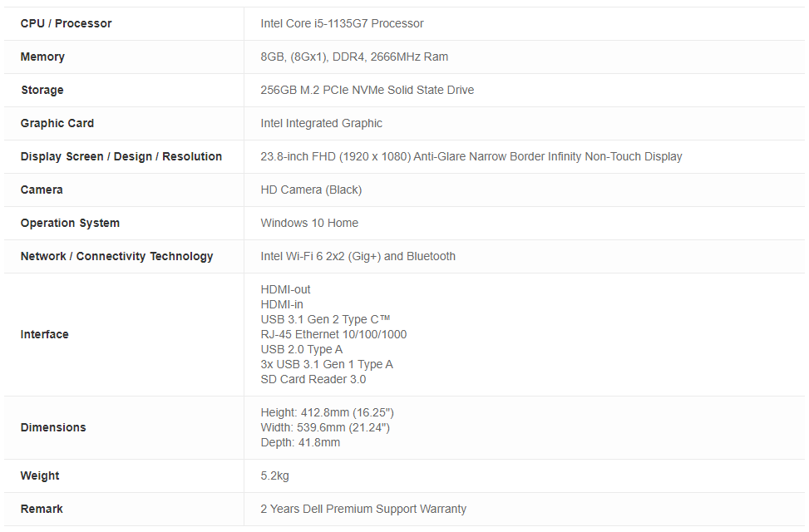
Task: Click the 5.2kg weight value
Action: [x=274, y=475]
